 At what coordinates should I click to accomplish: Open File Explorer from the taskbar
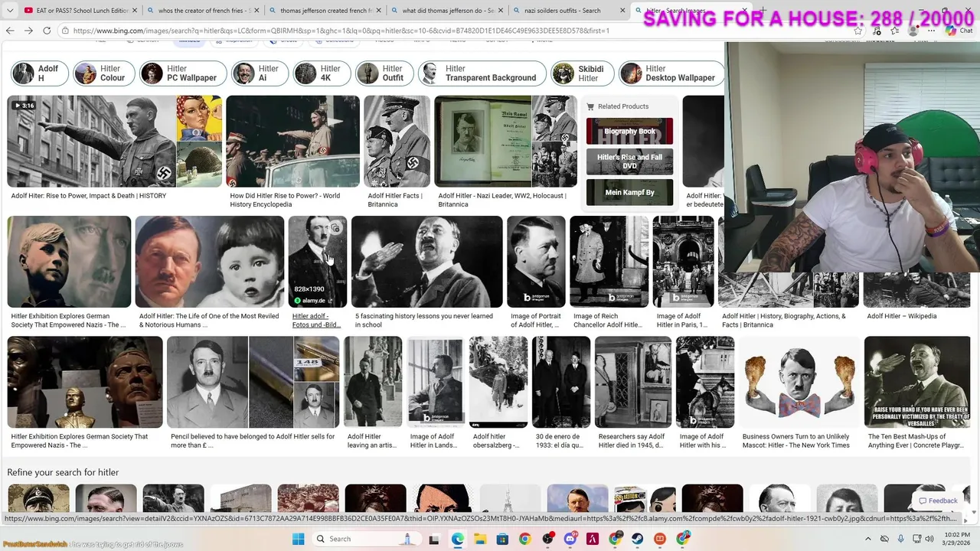tap(479, 539)
